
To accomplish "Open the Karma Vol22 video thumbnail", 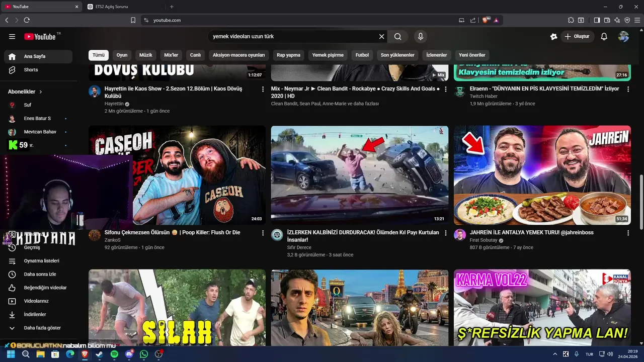I will 542,307.
